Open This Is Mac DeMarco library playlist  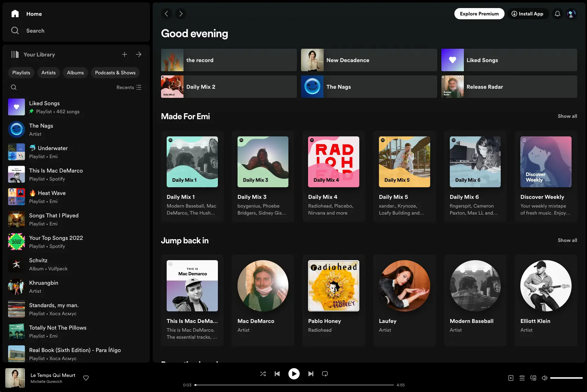76,174
